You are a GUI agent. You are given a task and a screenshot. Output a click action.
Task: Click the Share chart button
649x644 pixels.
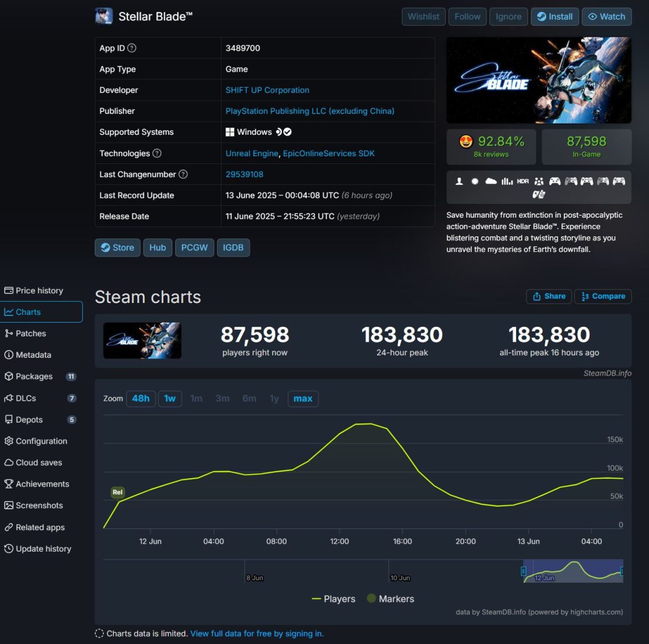[549, 296]
